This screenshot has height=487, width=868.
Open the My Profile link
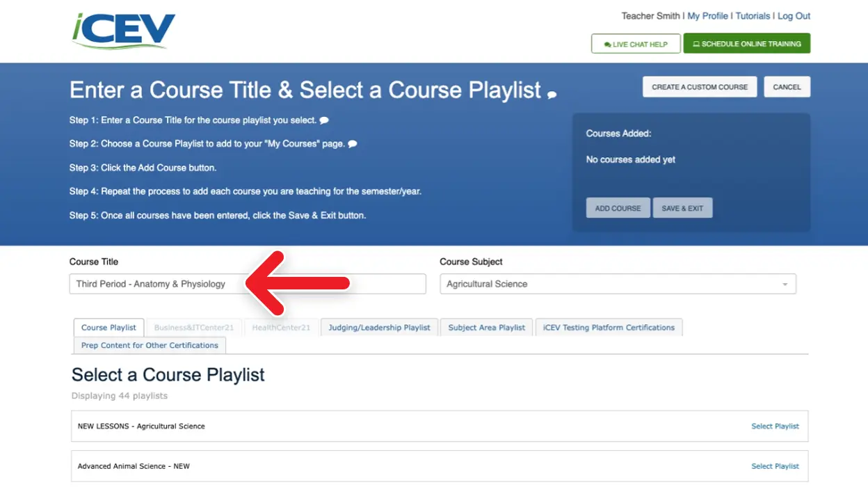pyautogui.click(x=707, y=16)
